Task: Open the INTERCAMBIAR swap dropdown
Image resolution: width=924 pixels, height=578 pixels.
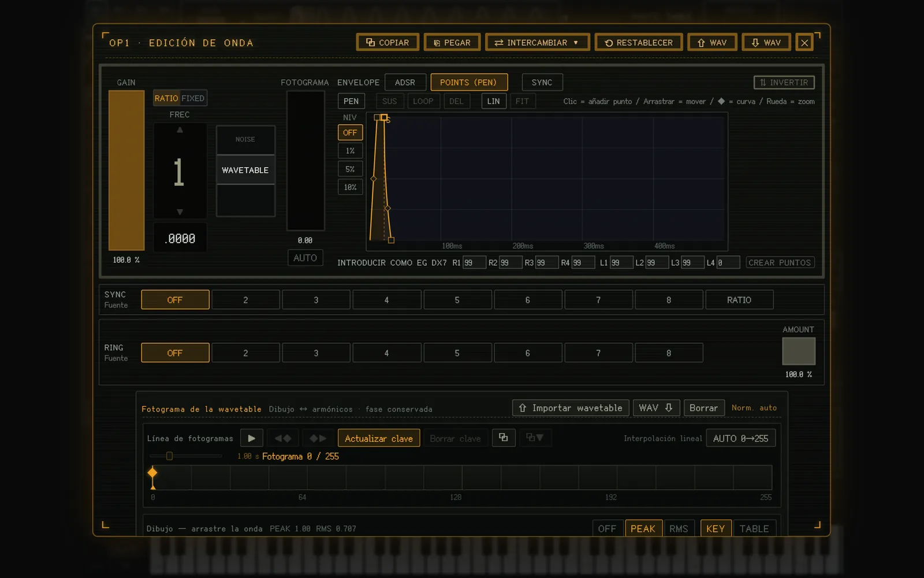Action: tap(537, 42)
